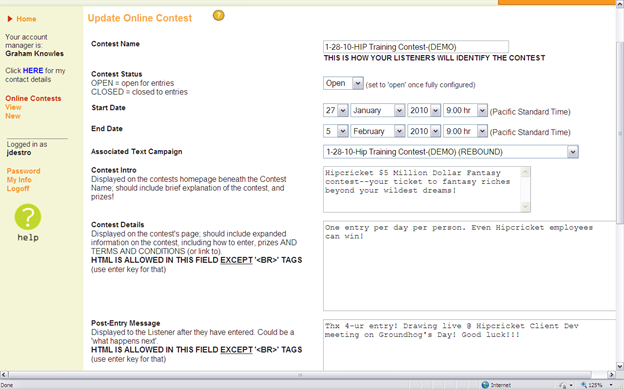624x390 pixels.
Task: Click the zoom magnifier icon in status bar
Action: (x=584, y=385)
